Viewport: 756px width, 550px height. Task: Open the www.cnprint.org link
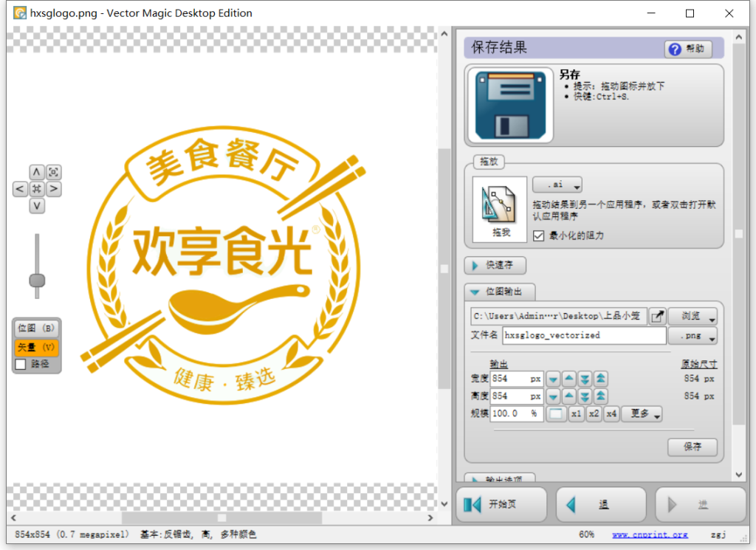650,534
